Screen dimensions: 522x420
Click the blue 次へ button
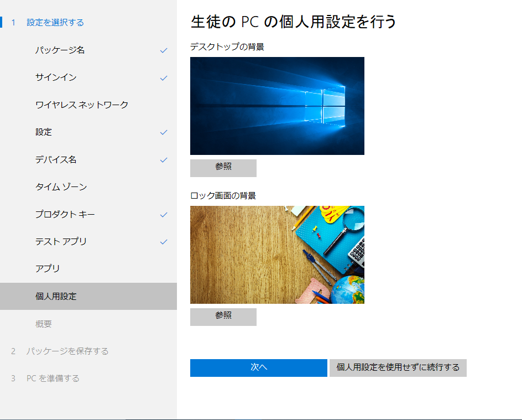point(258,367)
